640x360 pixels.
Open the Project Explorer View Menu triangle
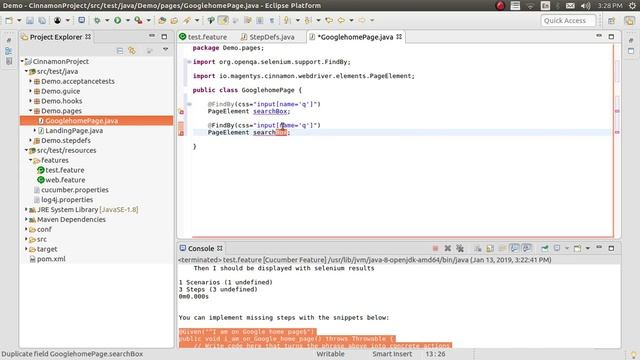pos(165,49)
